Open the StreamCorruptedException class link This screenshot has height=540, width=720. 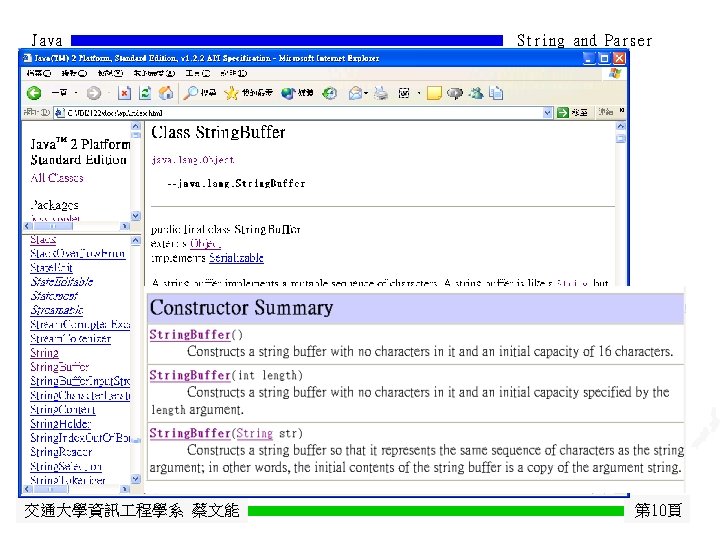click(80, 325)
